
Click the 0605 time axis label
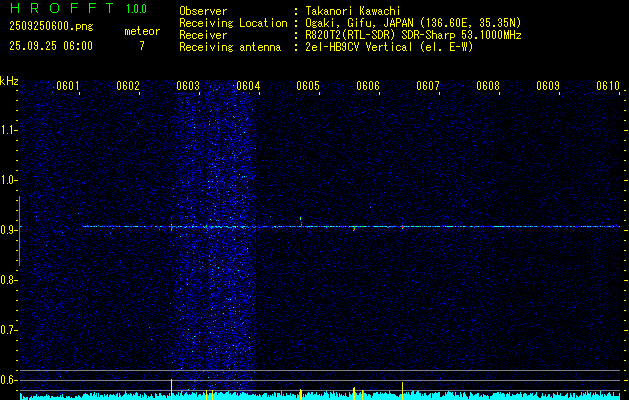coord(308,86)
